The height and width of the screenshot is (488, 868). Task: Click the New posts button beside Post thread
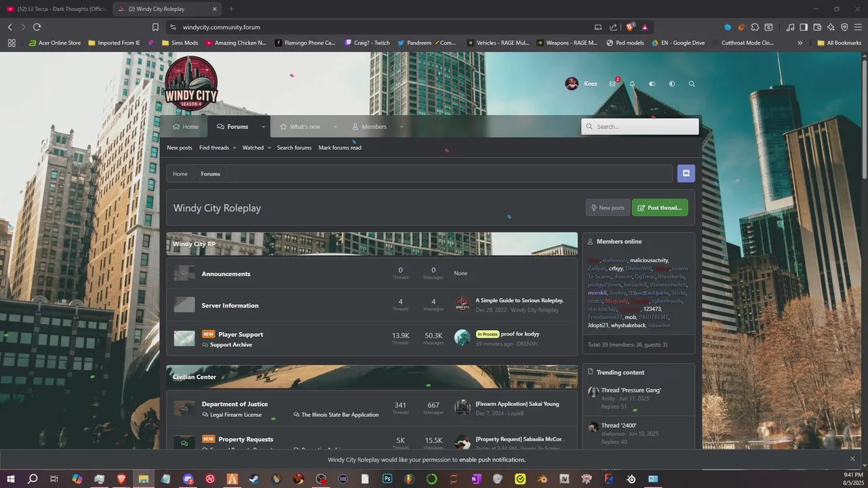608,207
